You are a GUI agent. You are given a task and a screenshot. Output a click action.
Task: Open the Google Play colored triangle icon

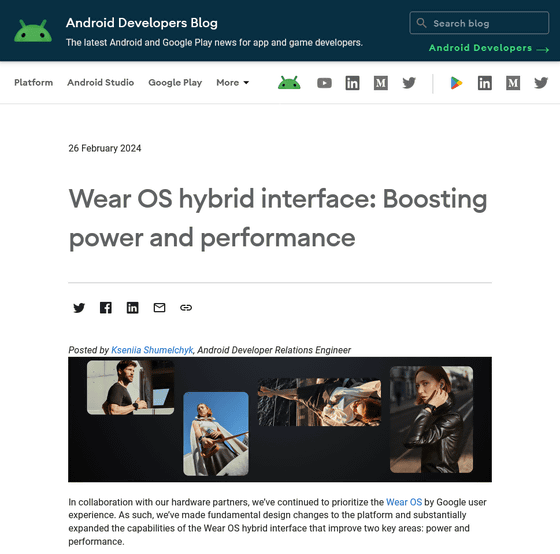[456, 83]
